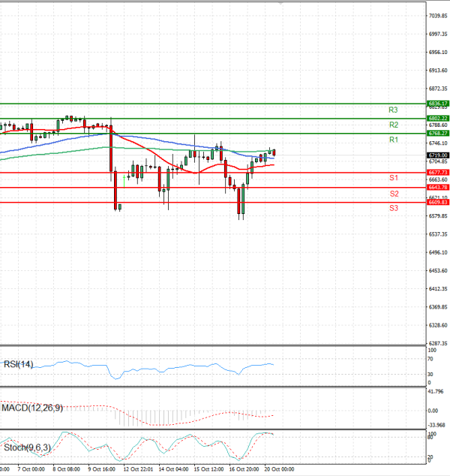The width and height of the screenshot is (450, 476).
Task: Click the 9 Oct 16:00 time axis label
Action: (100, 469)
